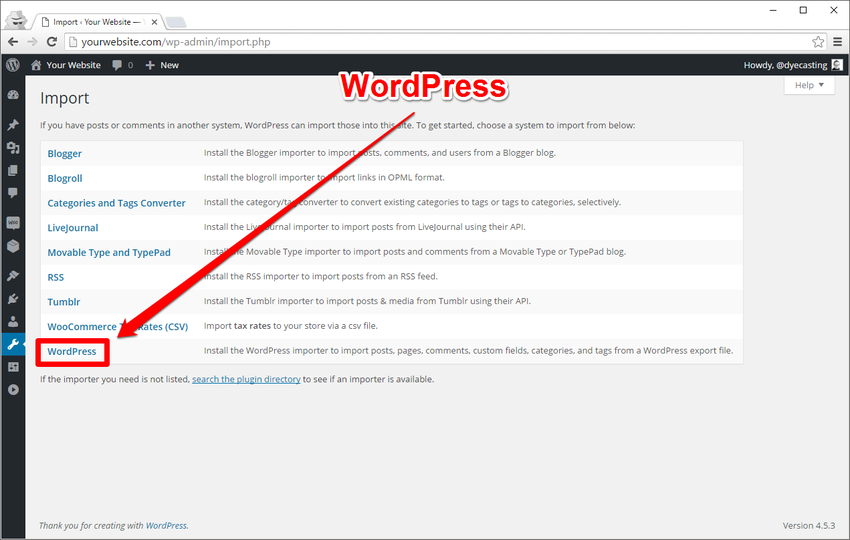Click 'Install the blogroll importer' description
Screen dimensions: 850x540
point(324,177)
